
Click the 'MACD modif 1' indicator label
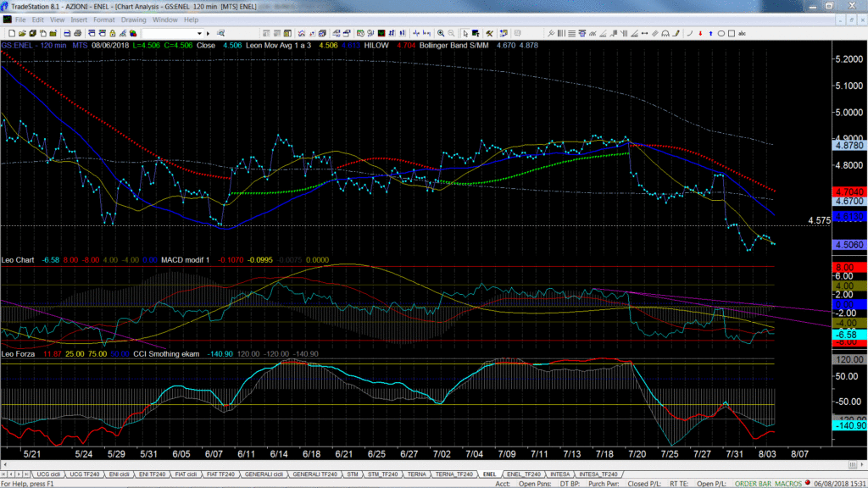click(x=186, y=260)
